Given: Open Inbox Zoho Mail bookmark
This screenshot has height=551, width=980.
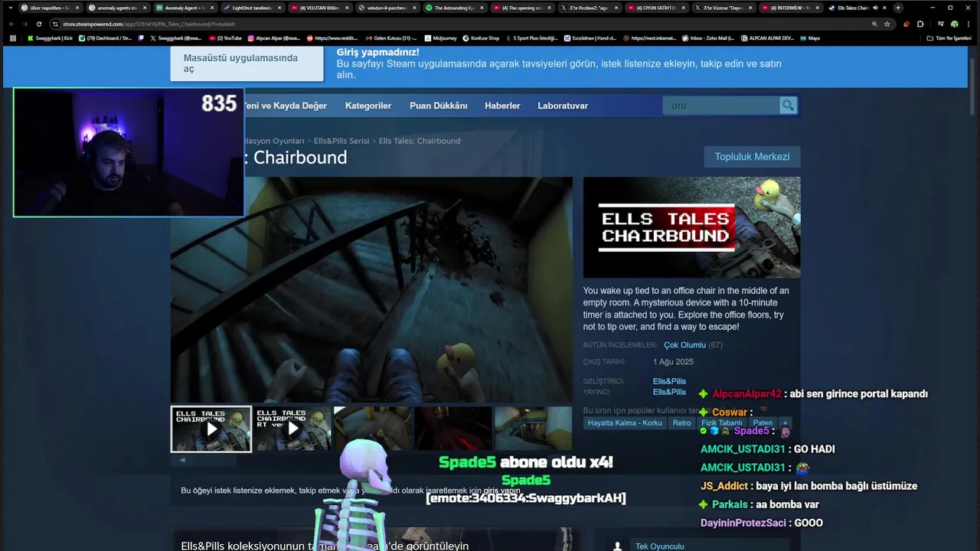Looking at the screenshot, I should [x=707, y=37].
